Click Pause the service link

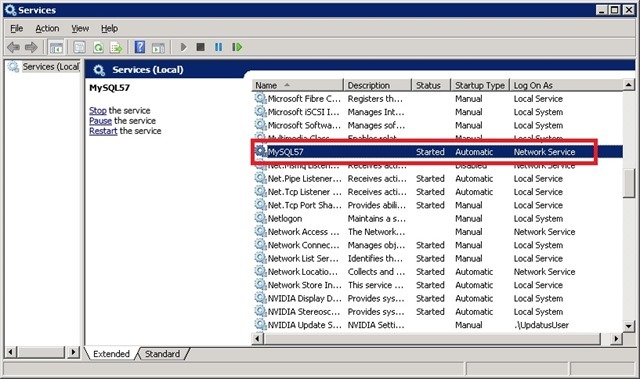(x=100, y=121)
